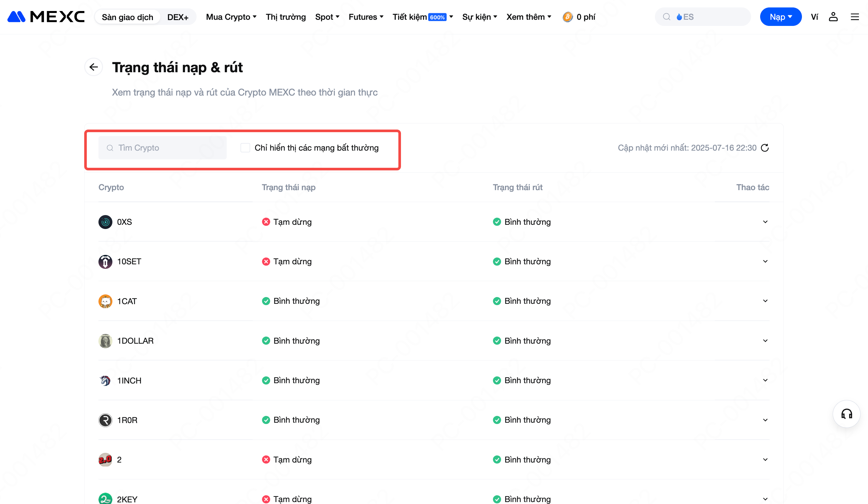This screenshot has height=504, width=868.
Task: Click the 0 phí link
Action: click(586, 17)
